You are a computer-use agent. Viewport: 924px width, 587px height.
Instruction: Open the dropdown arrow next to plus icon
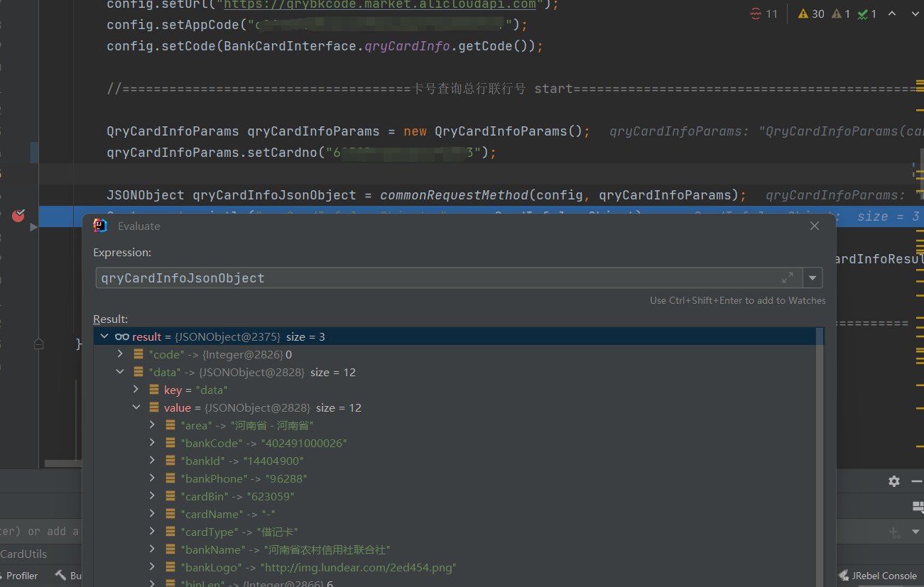[x=915, y=532]
